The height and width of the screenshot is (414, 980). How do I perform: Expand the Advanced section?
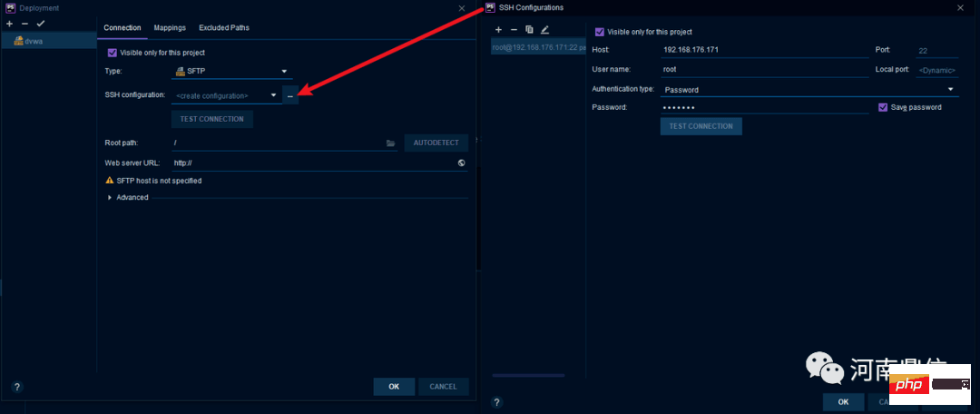(110, 198)
